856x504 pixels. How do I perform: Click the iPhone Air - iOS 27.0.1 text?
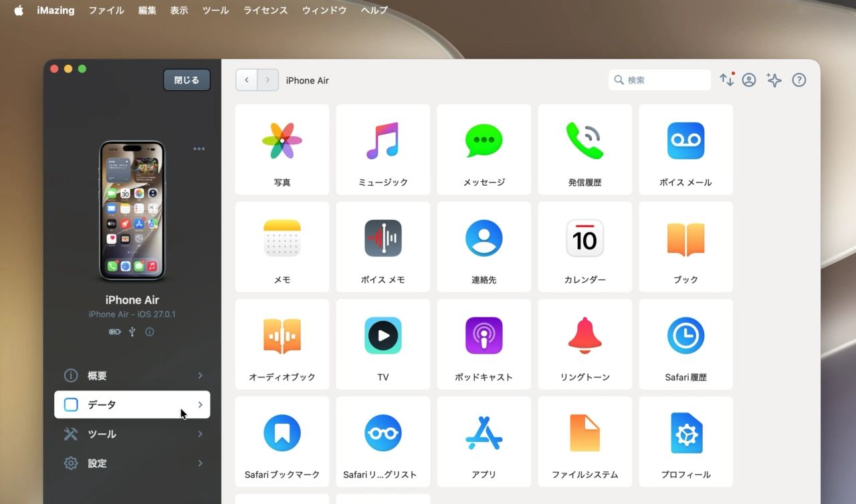[x=132, y=314]
